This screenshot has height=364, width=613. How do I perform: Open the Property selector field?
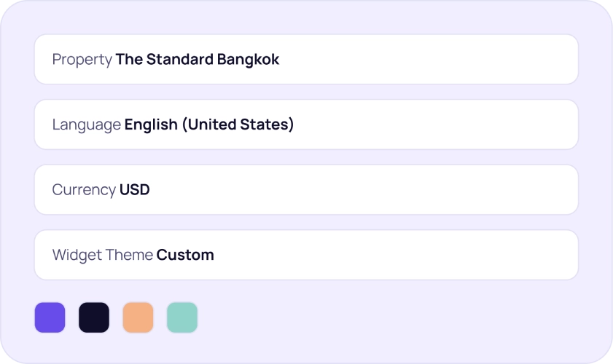306,60
